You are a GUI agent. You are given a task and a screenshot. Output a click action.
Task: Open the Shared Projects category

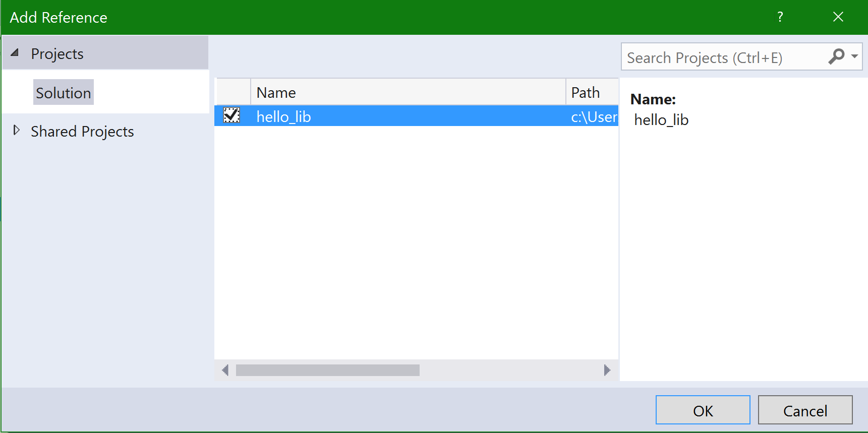[x=82, y=132]
